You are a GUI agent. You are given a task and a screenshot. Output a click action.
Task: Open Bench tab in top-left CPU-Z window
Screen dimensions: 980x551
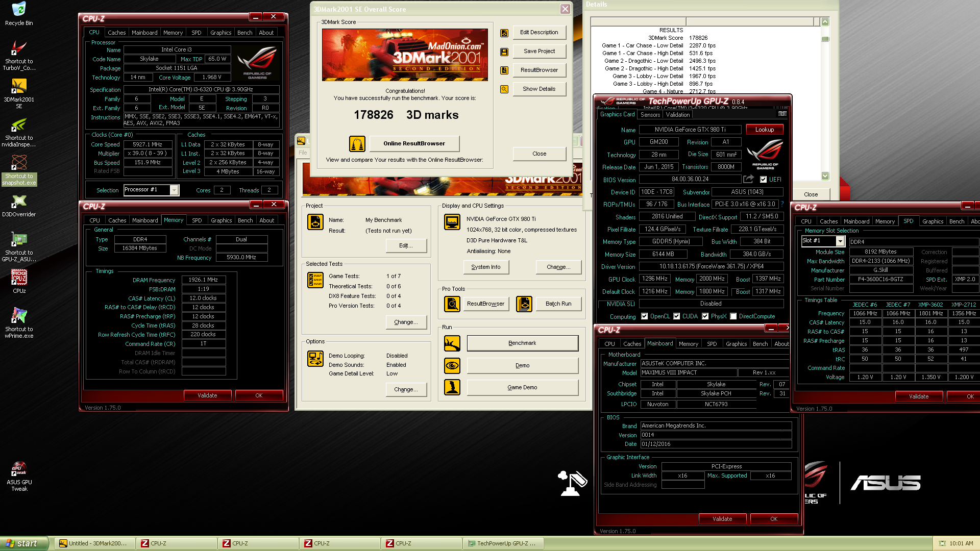(x=245, y=33)
